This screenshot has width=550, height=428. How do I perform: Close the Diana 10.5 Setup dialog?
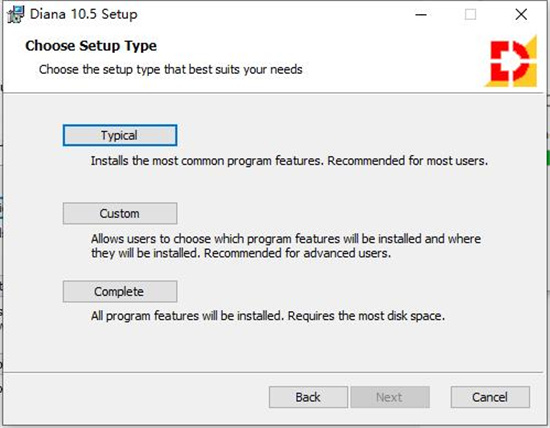tap(521, 15)
